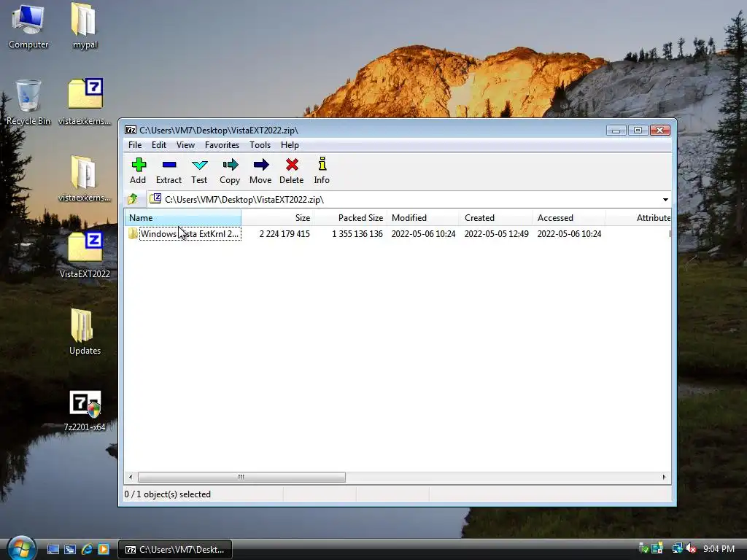The width and height of the screenshot is (747, 560).
Task: Click Show Desktop quick launch icon
Action: coord(53,550)
